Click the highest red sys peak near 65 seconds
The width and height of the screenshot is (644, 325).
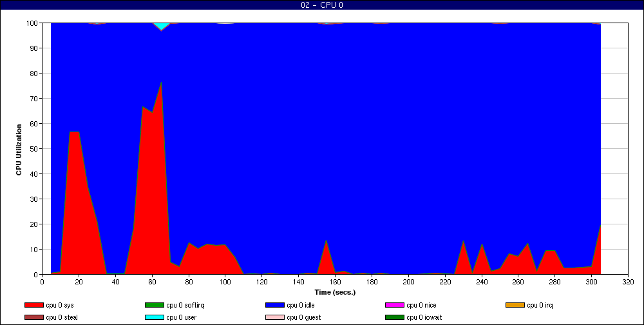click(x=161, y=82)
